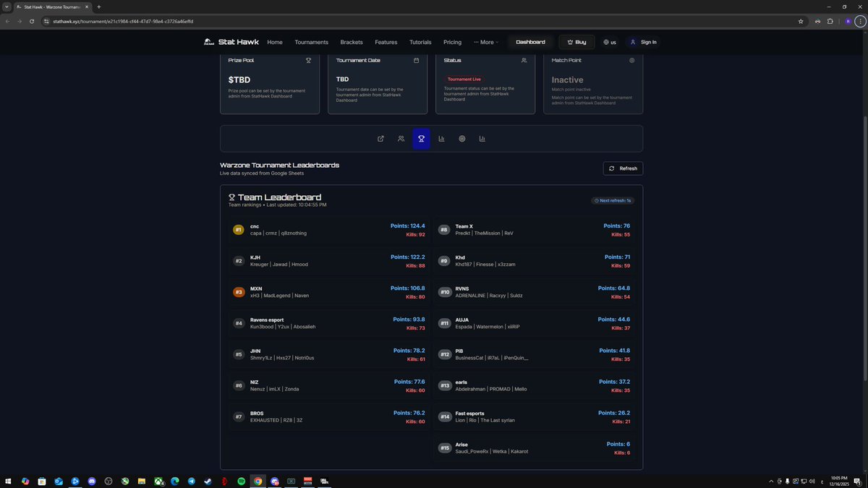The image size is (868, 488).
Task: Click the people icon on Status card
Action: point(524,61)
